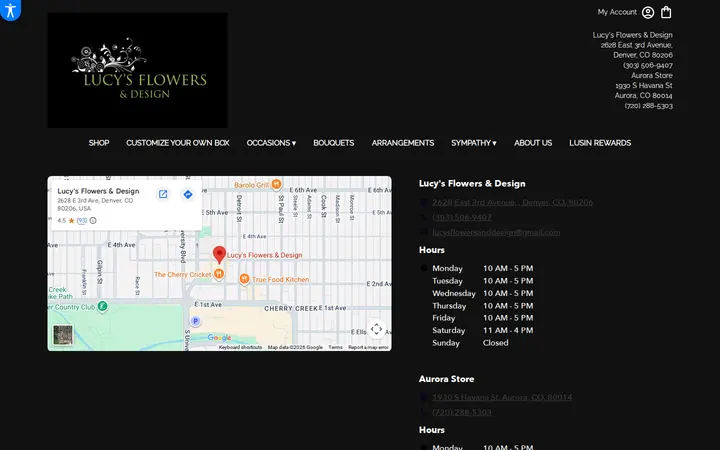The image size is (720, 450).
Task: Click the envelope icon beside the email
Action: pos(423,232)
